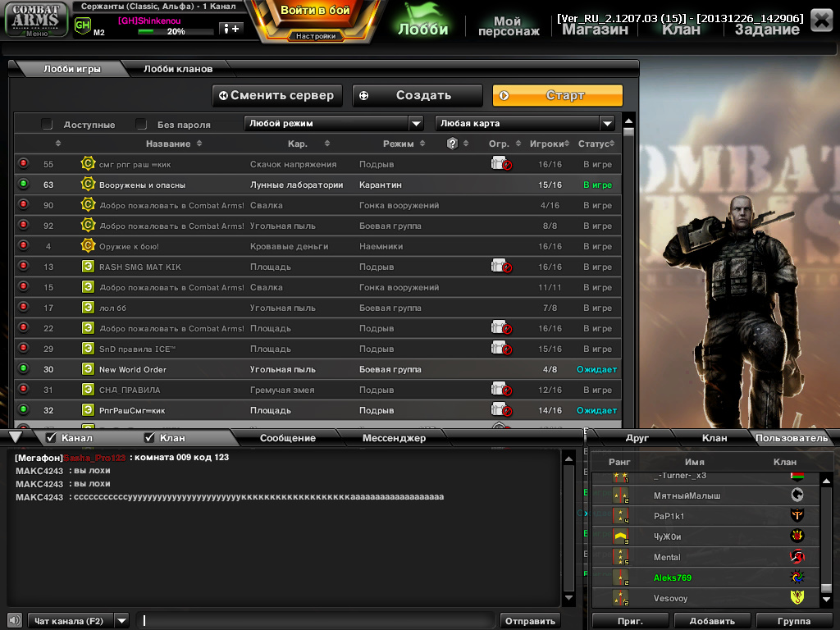Open Настройки under Войти в бой
This screenshot has height=630, width=840.
coord(316,36)
